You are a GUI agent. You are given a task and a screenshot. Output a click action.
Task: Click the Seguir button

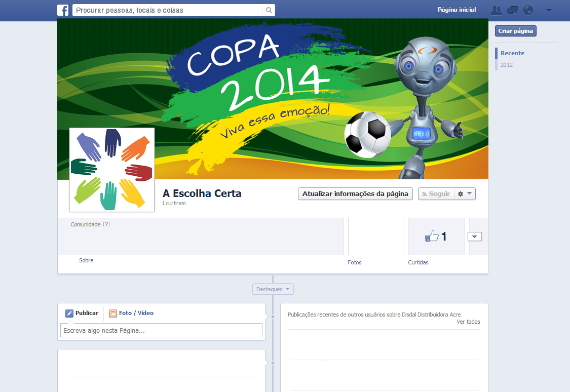436,193
